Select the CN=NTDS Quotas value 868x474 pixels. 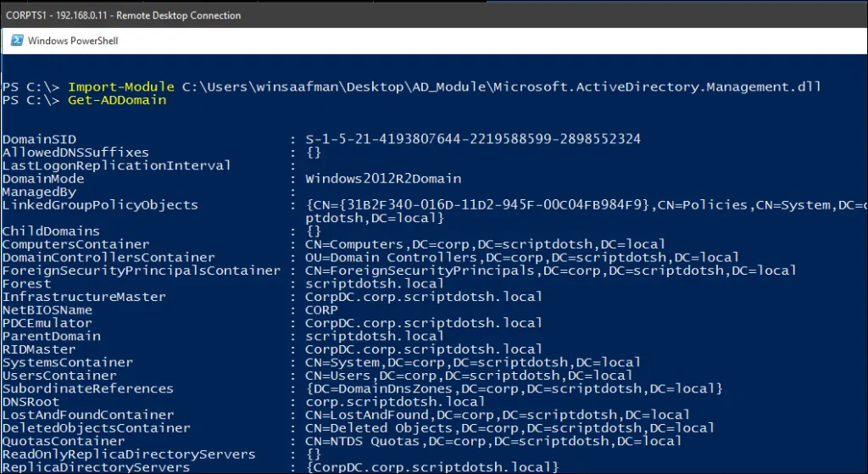pos(494,441)
